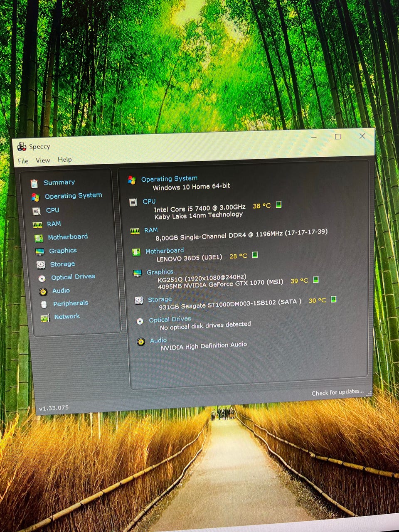Click Check for updates link

coord(337,392)
